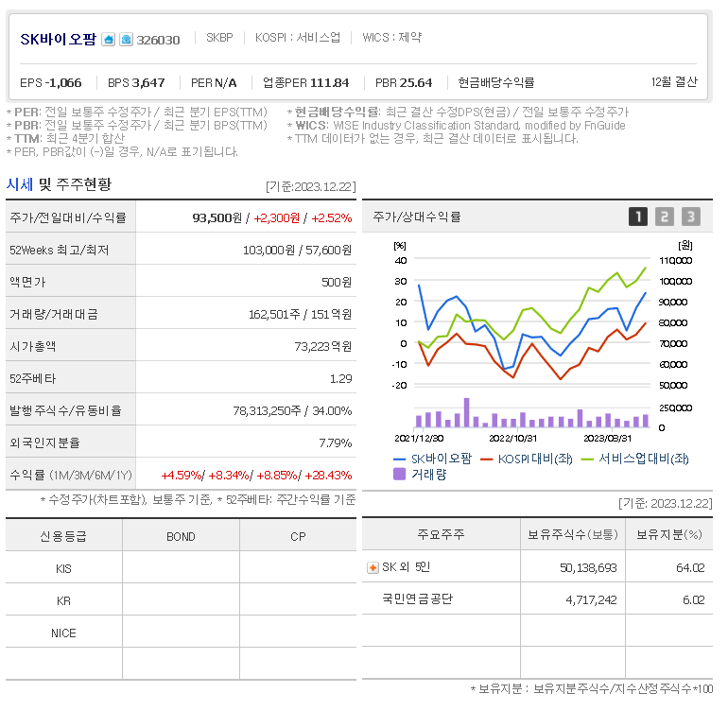Click the tallest purple volume bar
Viewport: 728px width, 711px height.
467,412
